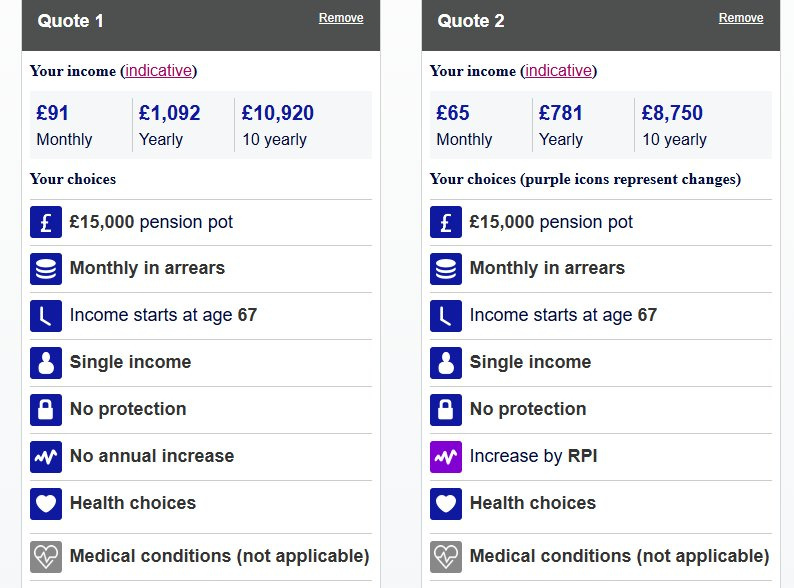Open the indicative link in Quote 2
This screenshot has height=588, width=794.
point(559,71)
